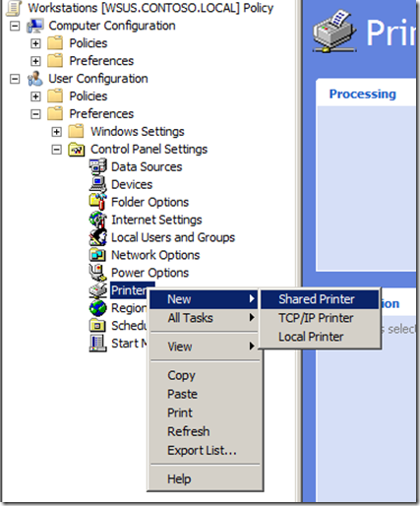Collapse Preferences under User Configuration

coord(35,114)
